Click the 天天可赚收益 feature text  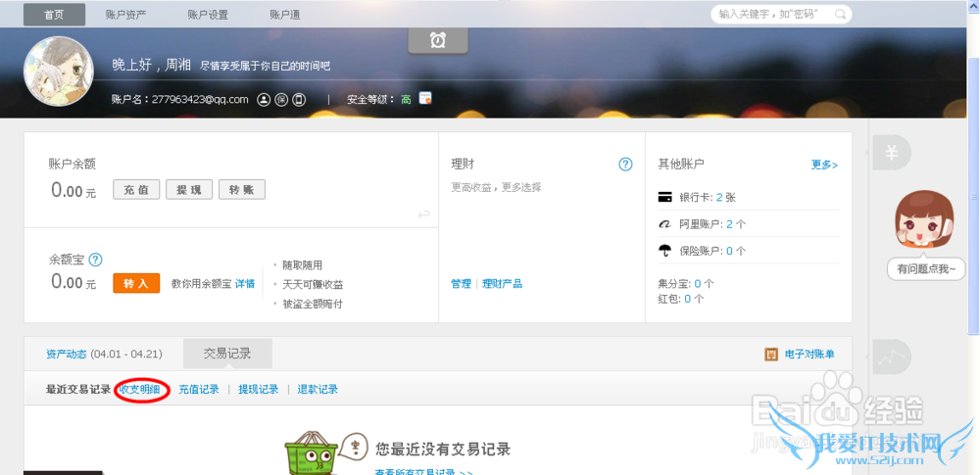(x=313, y=284)
